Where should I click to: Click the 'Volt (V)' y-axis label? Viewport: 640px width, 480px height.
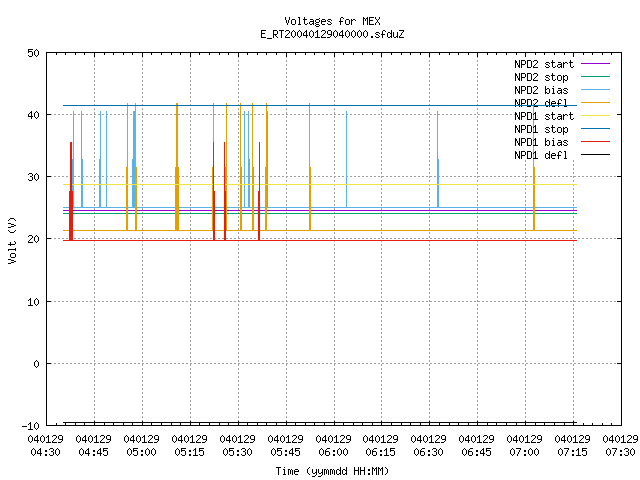pyautogui.click(x=12, y=240)
